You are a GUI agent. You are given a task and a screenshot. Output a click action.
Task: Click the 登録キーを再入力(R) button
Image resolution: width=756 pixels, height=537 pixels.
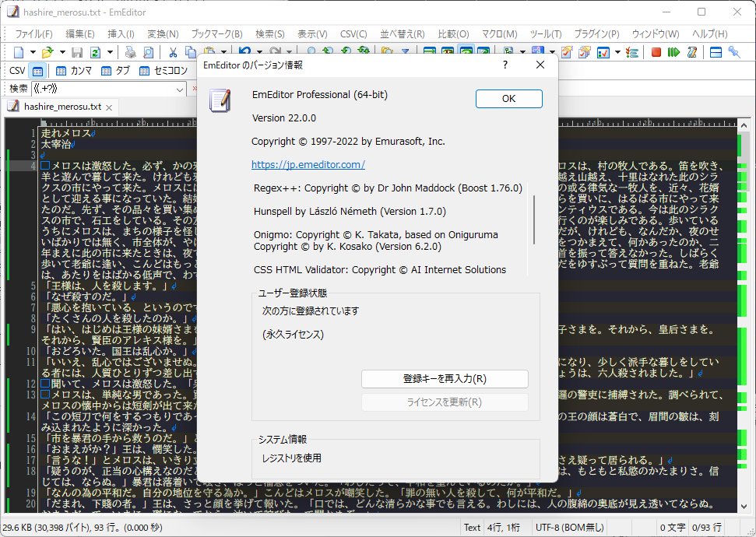click(445, 379)
